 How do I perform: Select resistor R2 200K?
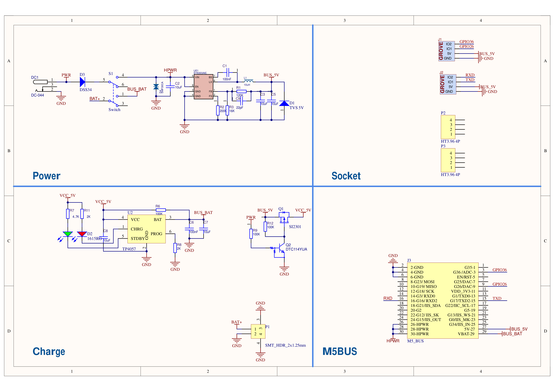[x=218, y=110]
